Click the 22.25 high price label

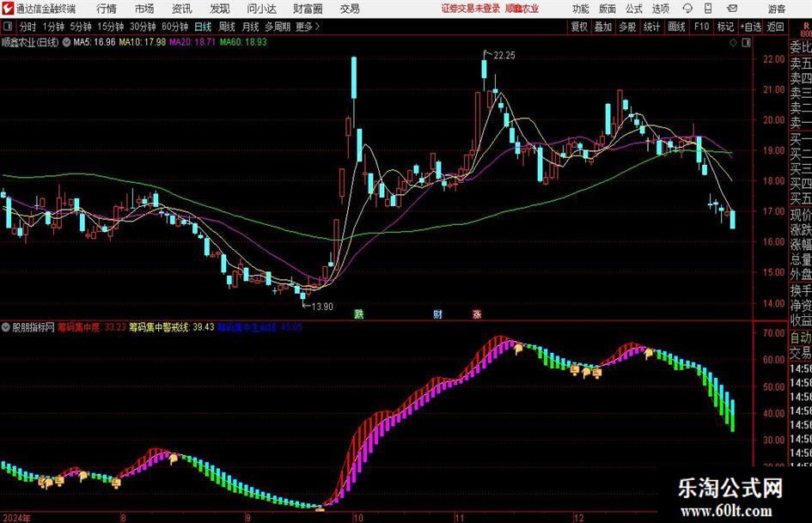click(504, 56)
